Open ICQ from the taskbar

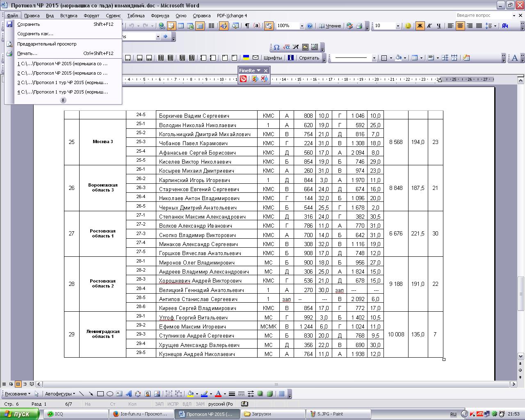pos(59,414)
